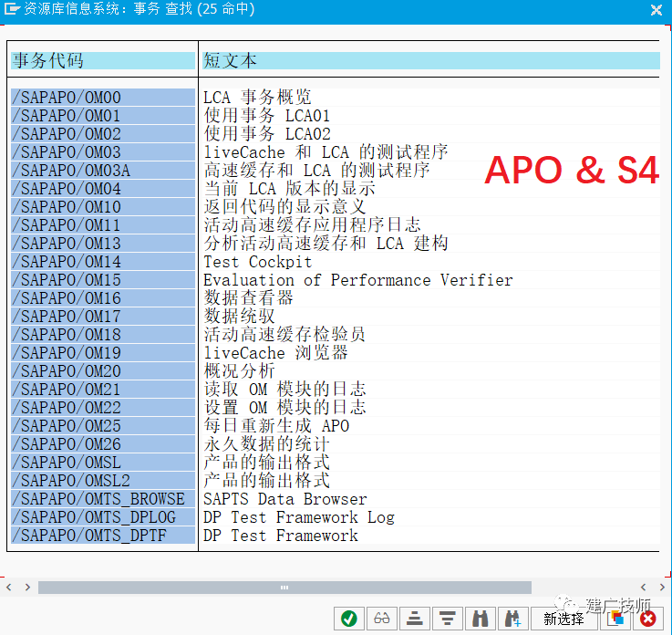The width and height of the screenshot is (672, 635).
Task: Cancel dialog with red X button
Action: (x=647, y=619)
